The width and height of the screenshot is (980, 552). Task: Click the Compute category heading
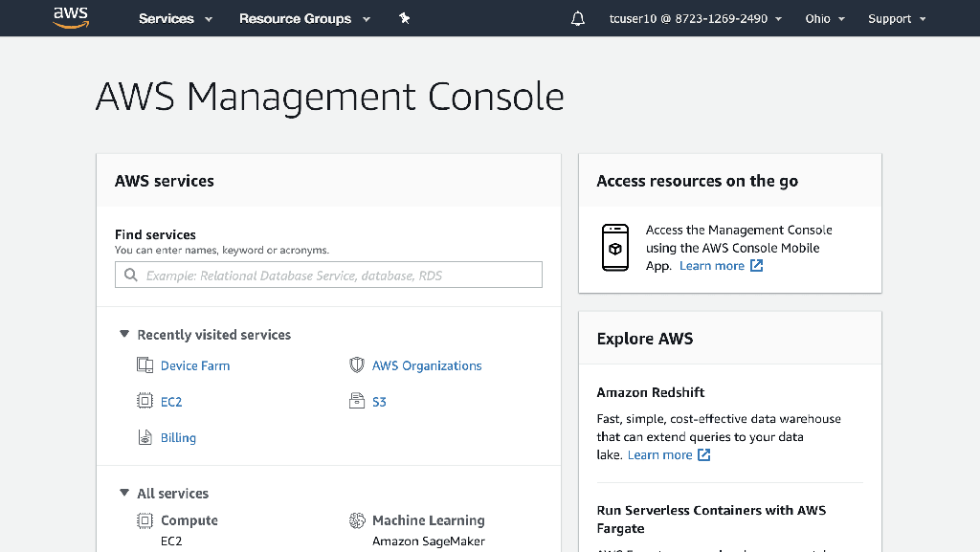click(189, 520)
